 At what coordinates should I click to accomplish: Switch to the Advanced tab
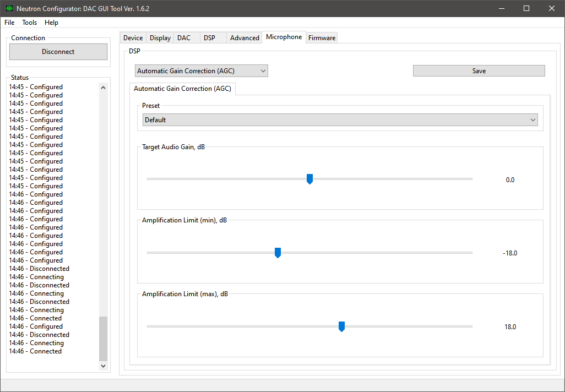(245, 38)
